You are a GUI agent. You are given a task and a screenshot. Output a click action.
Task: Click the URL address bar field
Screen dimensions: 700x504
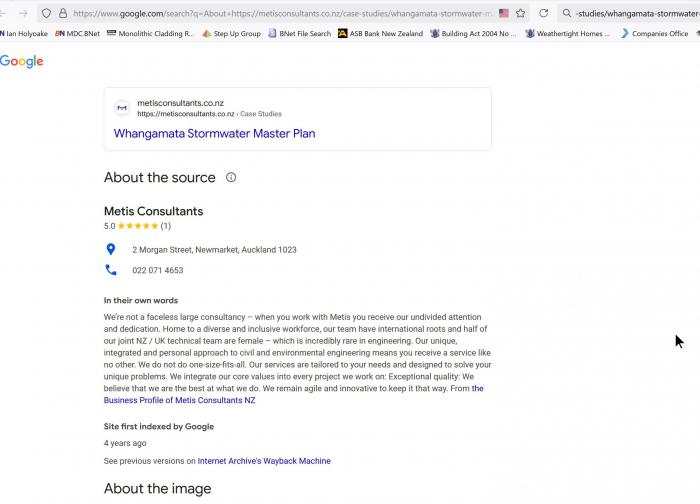[x=280, y=13]
